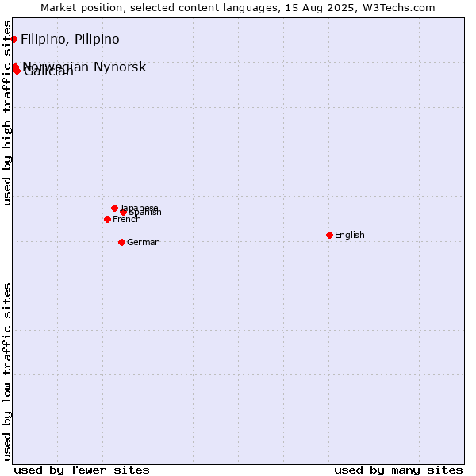Click the "German" label text

[x=144, y=242]
